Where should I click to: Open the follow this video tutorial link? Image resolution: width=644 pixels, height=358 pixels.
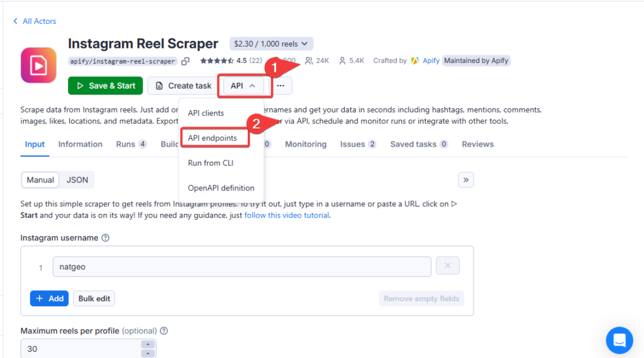287,215
